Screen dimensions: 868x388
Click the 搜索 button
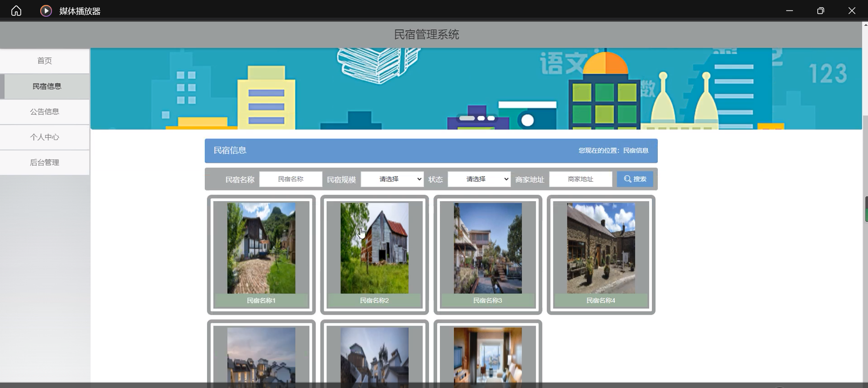coord(635,179)
